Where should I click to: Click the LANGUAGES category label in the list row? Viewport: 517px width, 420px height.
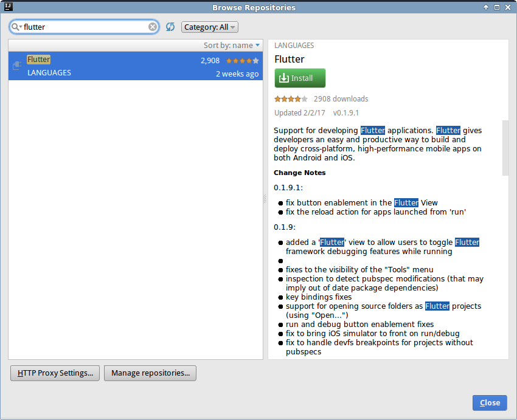coord(49,73)
